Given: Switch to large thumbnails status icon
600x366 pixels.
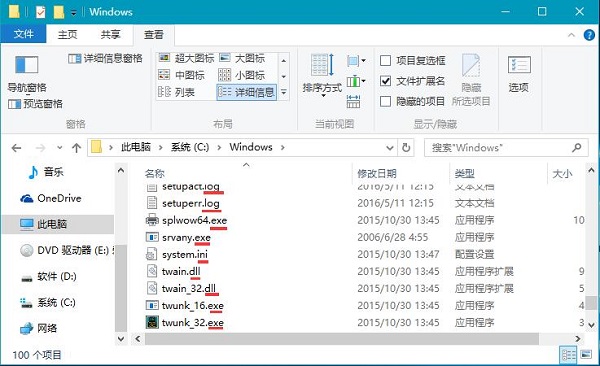Looking at the screenshot, I should [586, 355].
